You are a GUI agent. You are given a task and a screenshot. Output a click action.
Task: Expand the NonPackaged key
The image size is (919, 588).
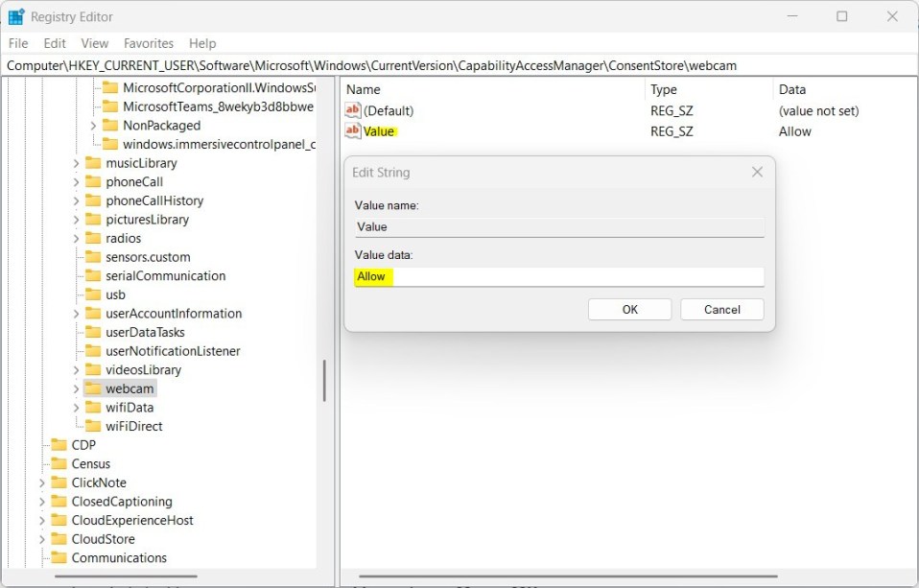point(93,126)
